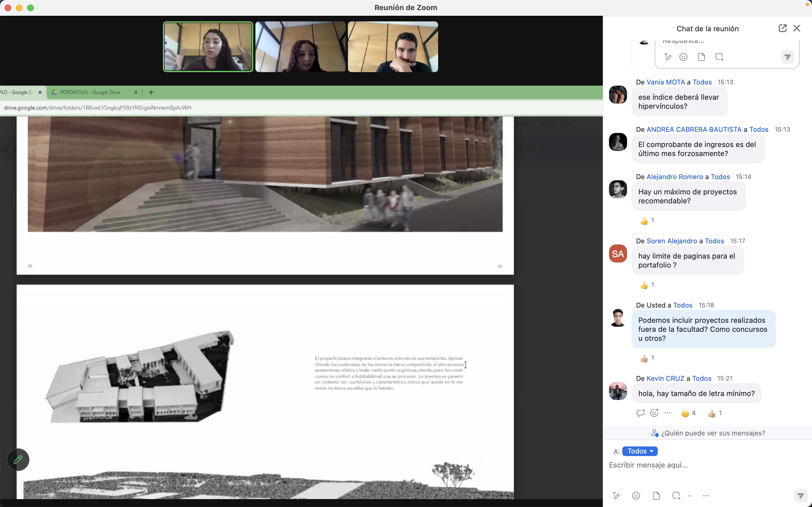Switch to PORTAFOLIO - Google Drive tab
Viewport: 812px width, 507px height.
point(90,92)
